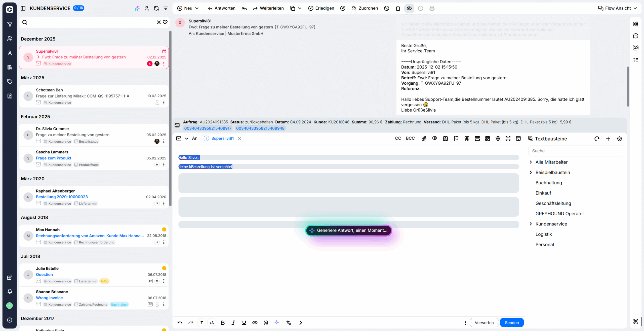This screenshot has height=331, width=644.
Task: Click the print icon in top toolbar
Action: tap(432, 8)
